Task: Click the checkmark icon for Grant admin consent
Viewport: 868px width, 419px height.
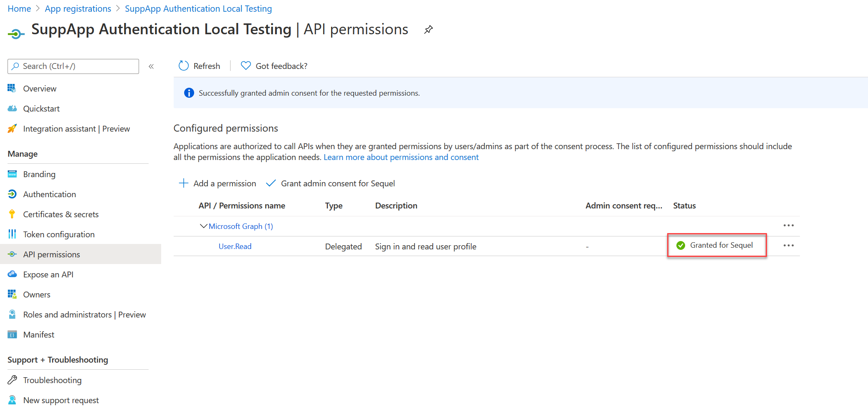Action: (x=271, y=183)
